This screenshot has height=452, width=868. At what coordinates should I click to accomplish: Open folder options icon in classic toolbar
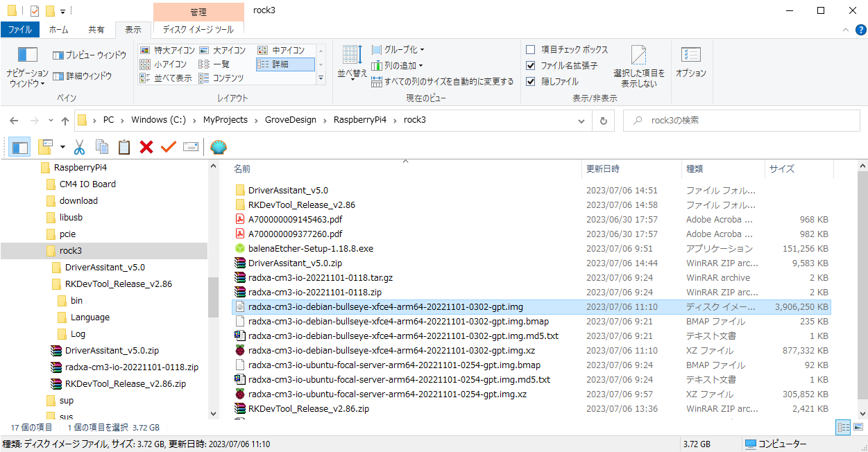46,147
